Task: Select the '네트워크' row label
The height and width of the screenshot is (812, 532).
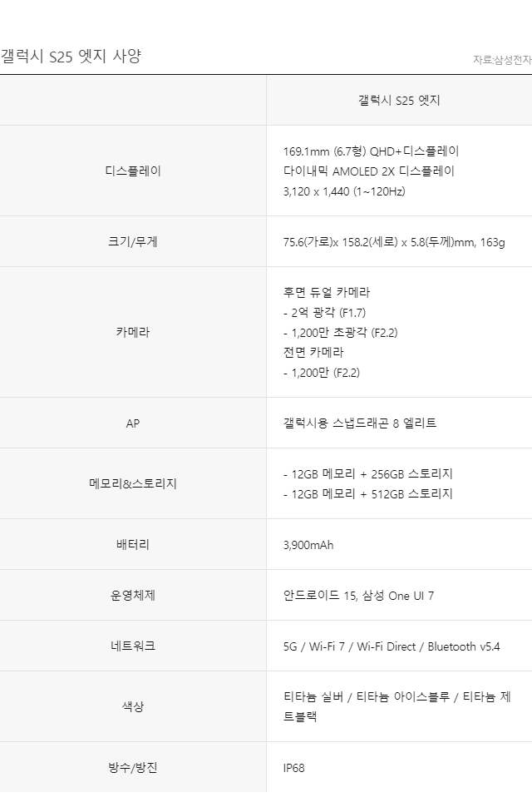Action: [133, 646]
